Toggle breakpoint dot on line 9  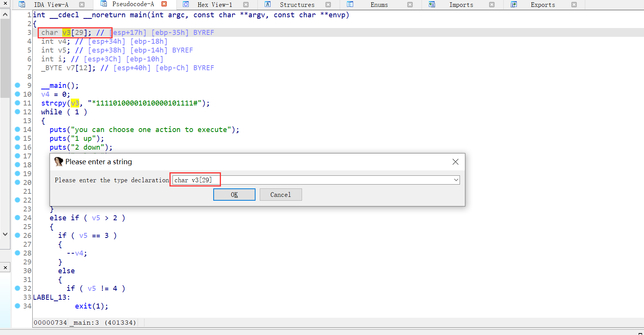pyautogui.click(x=17, y=85)
